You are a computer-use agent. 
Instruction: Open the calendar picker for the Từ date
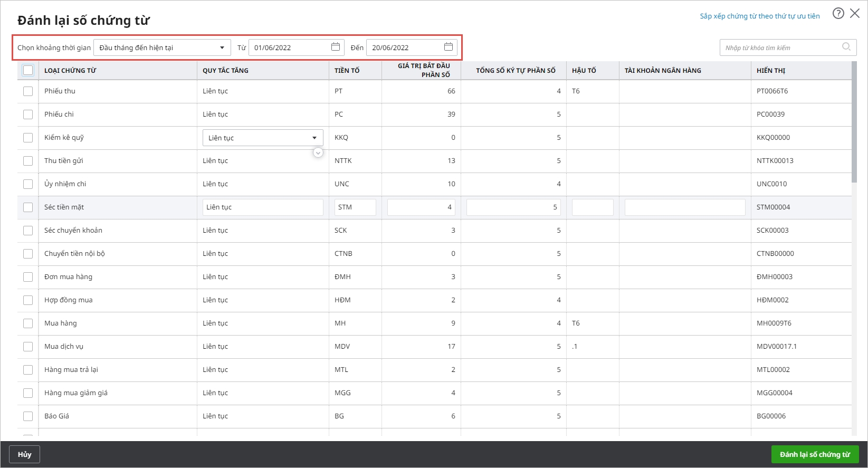point(335,47)
